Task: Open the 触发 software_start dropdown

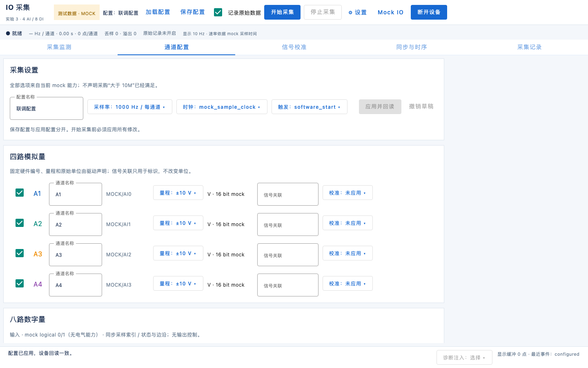Action: point(310,107)
